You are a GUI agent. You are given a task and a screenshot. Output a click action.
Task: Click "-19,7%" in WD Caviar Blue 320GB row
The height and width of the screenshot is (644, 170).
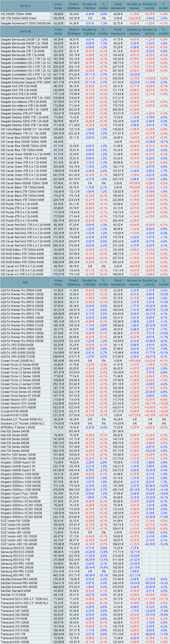[x=164, y=142]
